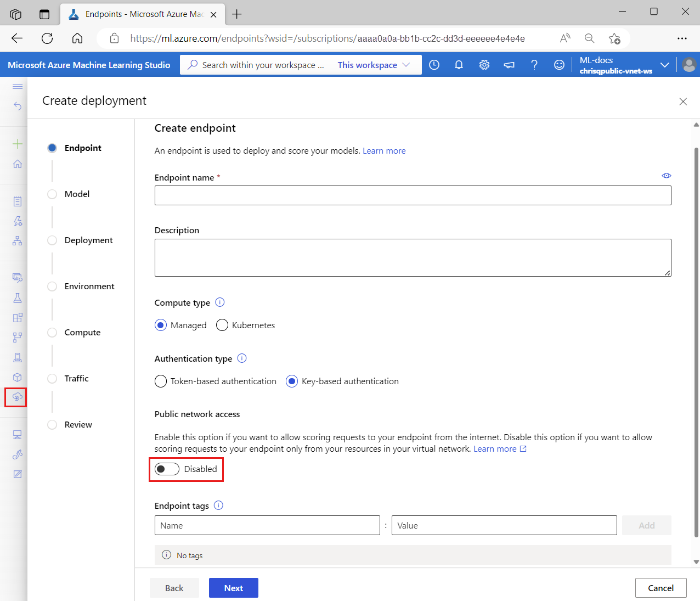
Task: Click the Home icon in left sidebar
Action: (18, 164)
